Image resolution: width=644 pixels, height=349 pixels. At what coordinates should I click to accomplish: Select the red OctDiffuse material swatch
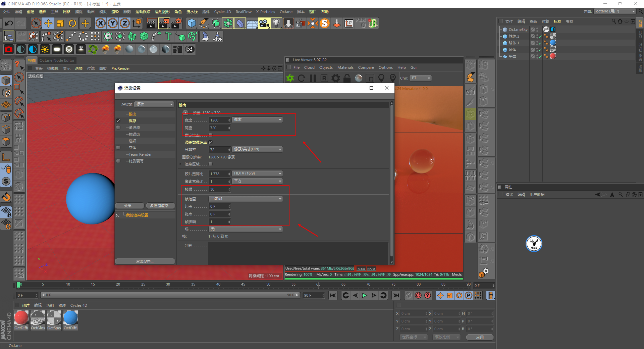pos(21,318)
